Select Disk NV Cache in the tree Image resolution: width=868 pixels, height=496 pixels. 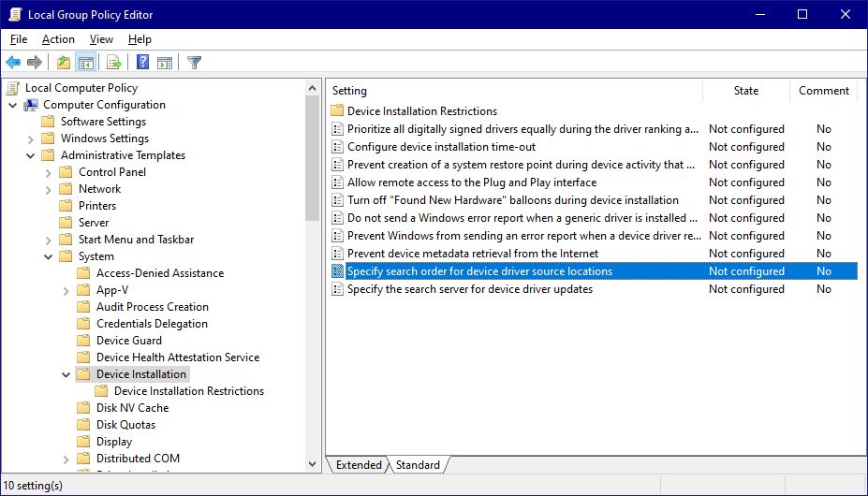click(132, 408)
